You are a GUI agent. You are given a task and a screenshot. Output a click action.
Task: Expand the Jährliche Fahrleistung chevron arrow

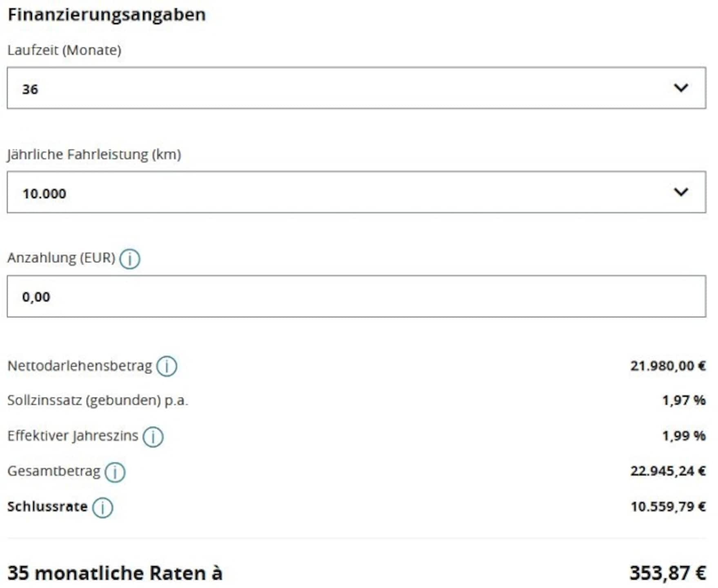pyautogui.click(x=681, y=192)
